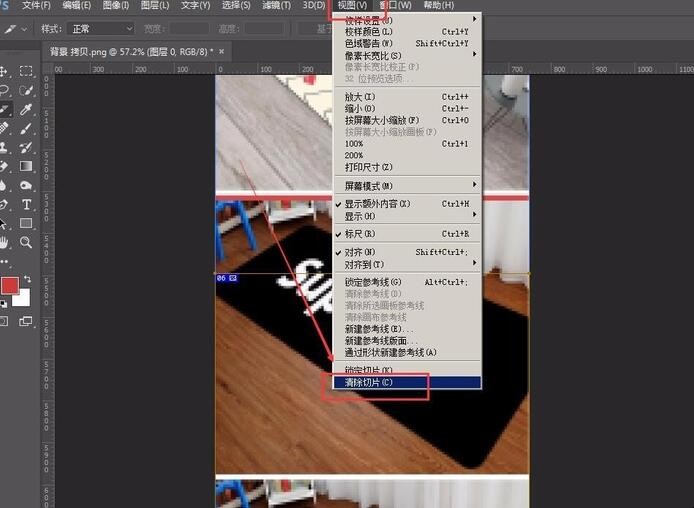Open the 文件(F) File menu

tap(36, 5)
